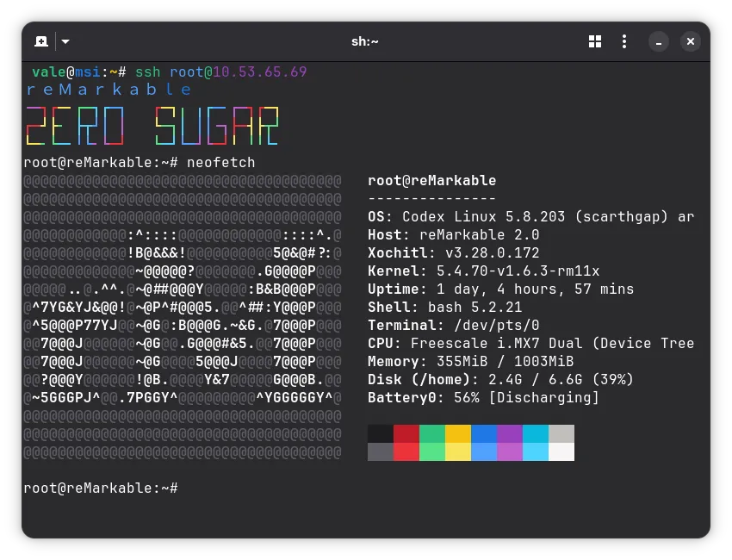
Task: Click the 'ssh root@10.53.65.69' command text
Action: click(220, 72)
